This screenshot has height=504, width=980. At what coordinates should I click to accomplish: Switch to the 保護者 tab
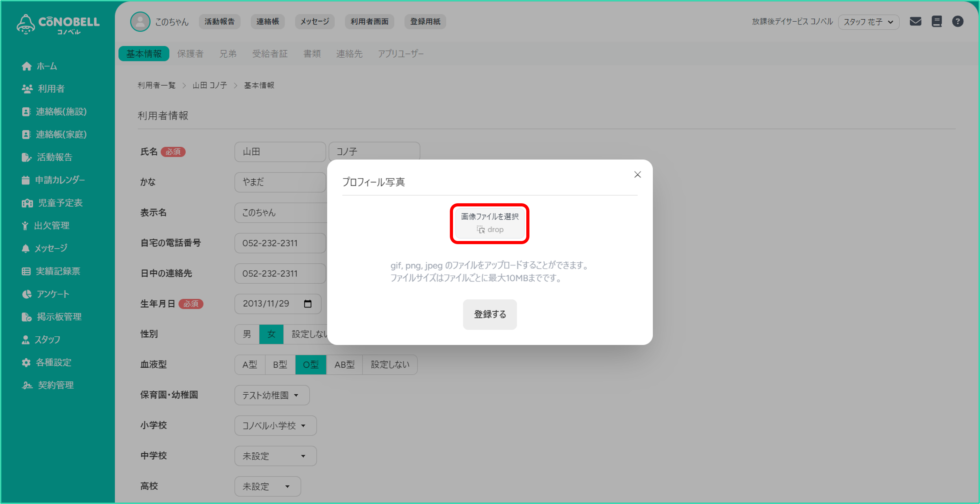point(190,54)
